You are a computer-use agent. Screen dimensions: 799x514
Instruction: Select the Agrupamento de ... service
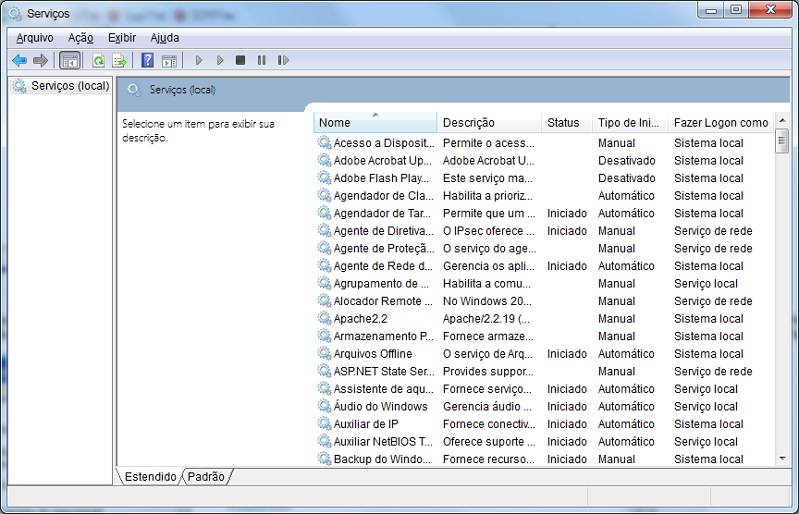coord(543,284)
